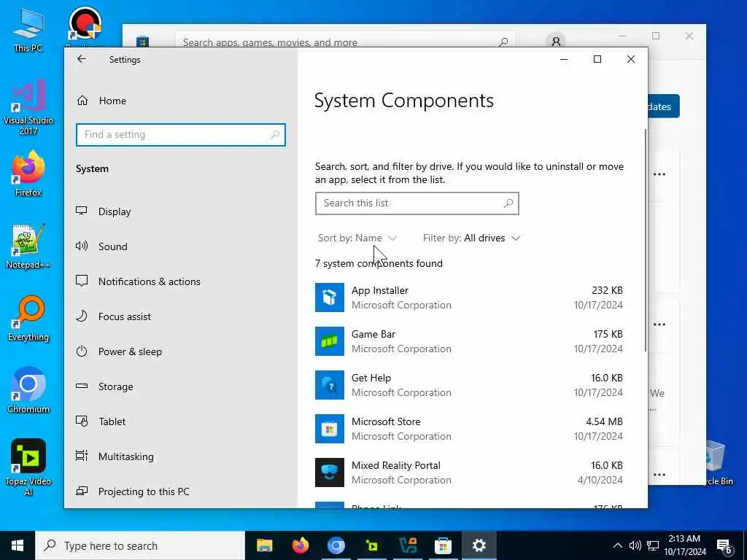
Task: Select the Tablet settings item
Action: click(112, 421)
